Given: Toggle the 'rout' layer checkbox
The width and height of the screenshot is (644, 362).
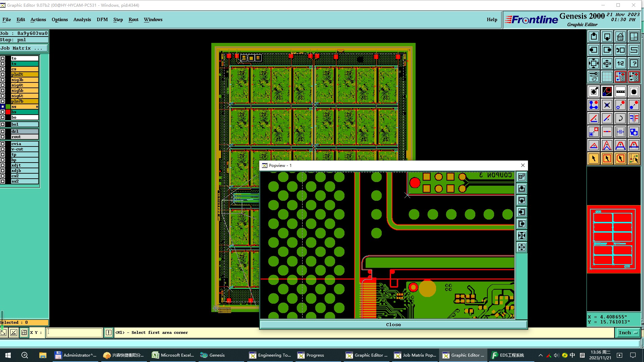Looking at the screenshot, I should [3, 137].
